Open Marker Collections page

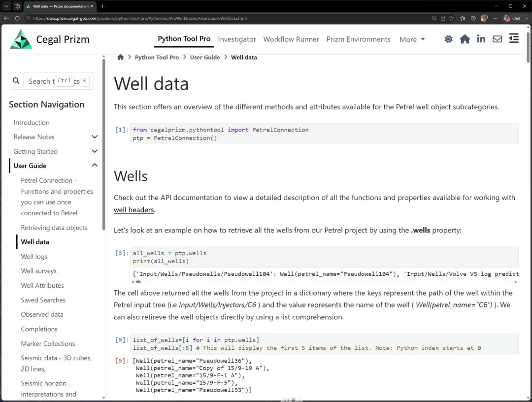(48, 344)
